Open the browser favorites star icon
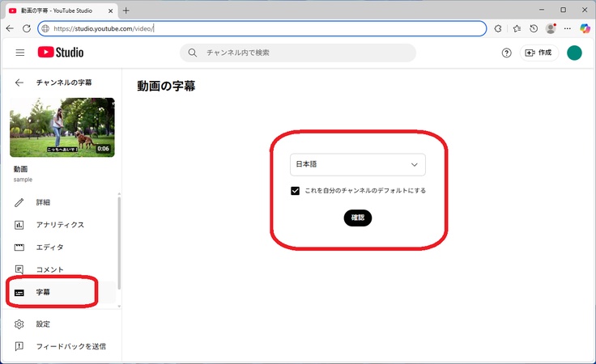This screenshot has height=364, width=596. (517, 28)
